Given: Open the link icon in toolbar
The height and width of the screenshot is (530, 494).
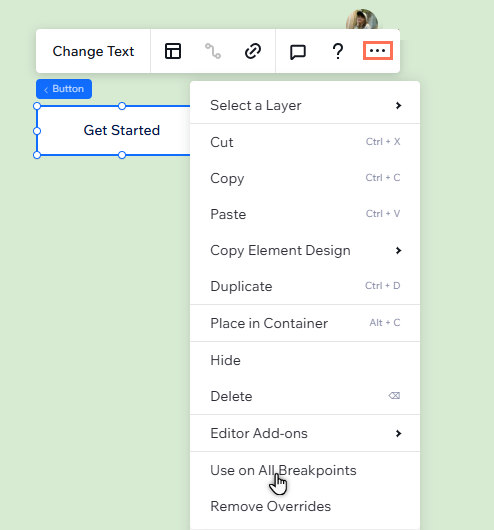Looking at the screenshot, I should coord(253,51).
